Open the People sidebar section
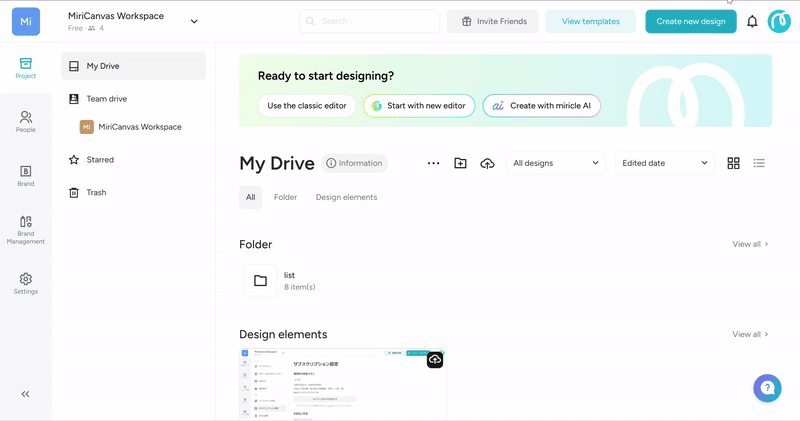 (x=26, y=122)
